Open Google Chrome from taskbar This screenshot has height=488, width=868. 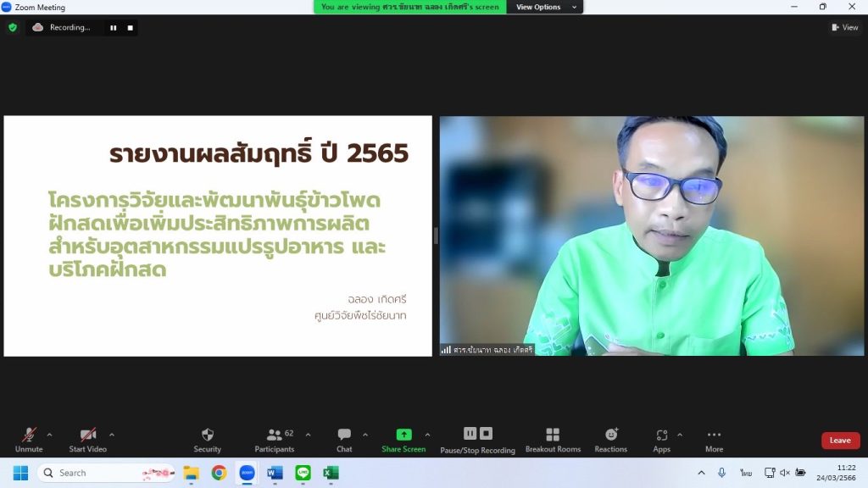[x=219, y=473]
